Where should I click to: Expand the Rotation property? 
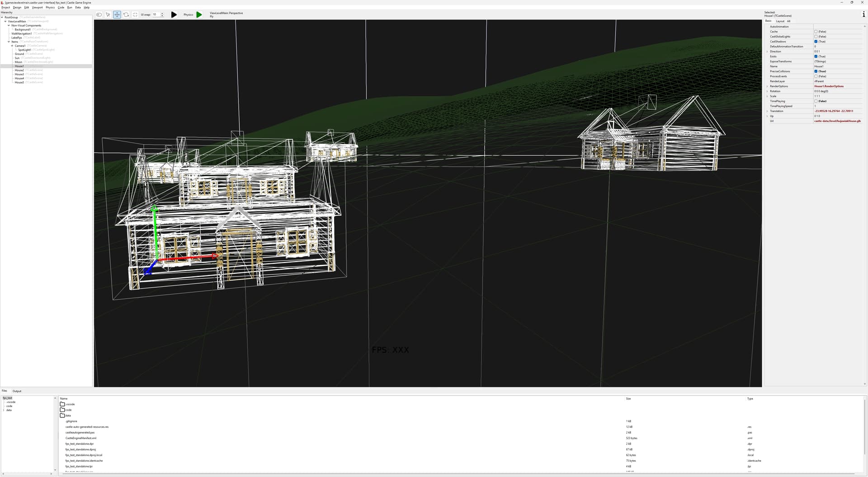click(767, 91)
